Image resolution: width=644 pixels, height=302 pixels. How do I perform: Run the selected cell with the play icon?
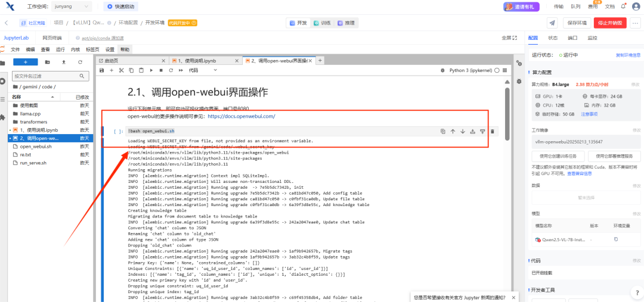(x=151, y=70)
